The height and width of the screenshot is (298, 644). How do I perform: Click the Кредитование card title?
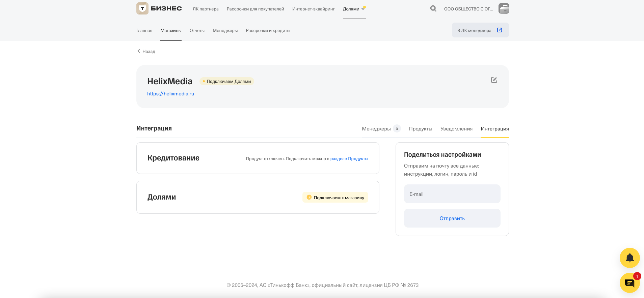click(x=173, y=158)
